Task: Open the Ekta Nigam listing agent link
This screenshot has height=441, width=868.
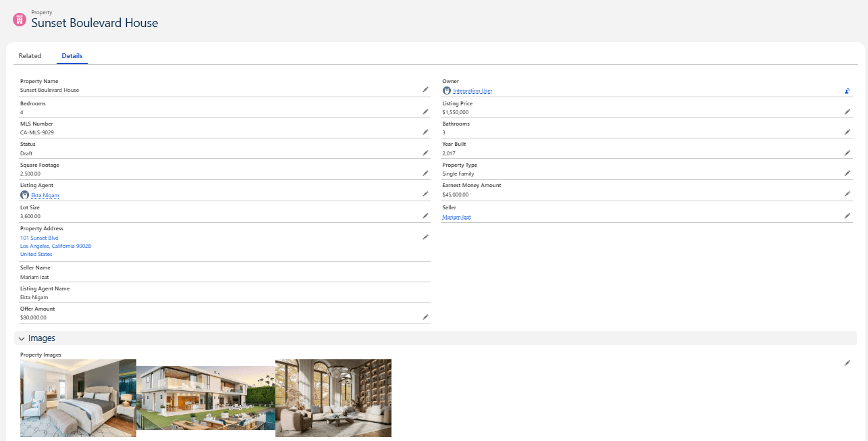Action: coord(45,195)
